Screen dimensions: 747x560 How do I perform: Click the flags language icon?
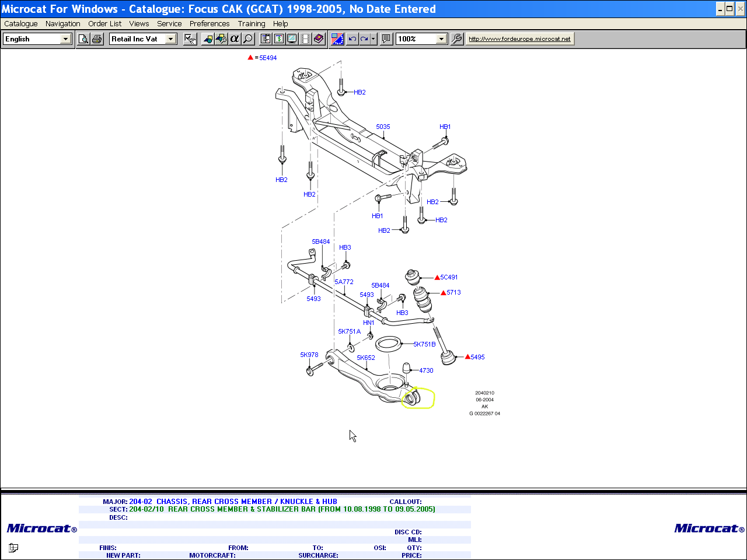coord(337,39)
